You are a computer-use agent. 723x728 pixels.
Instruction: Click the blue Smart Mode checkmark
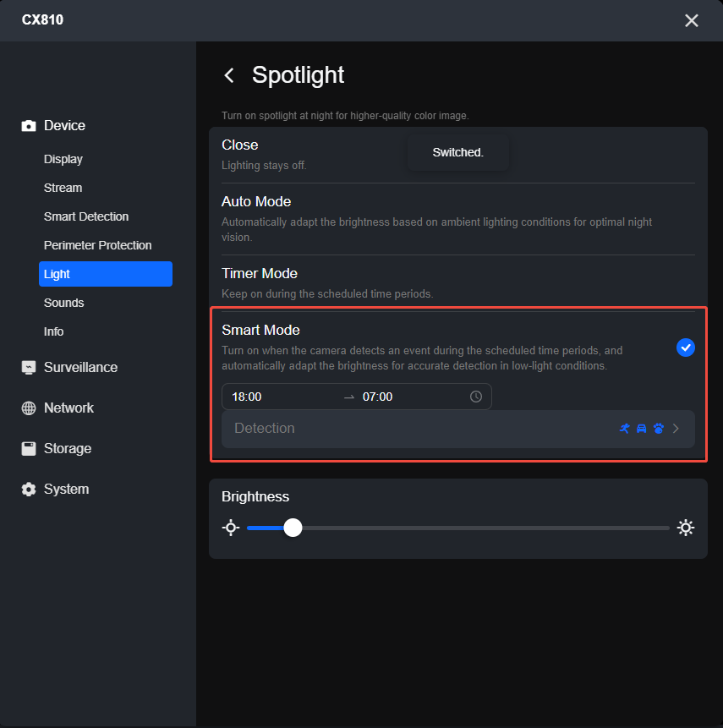(686, 348)
